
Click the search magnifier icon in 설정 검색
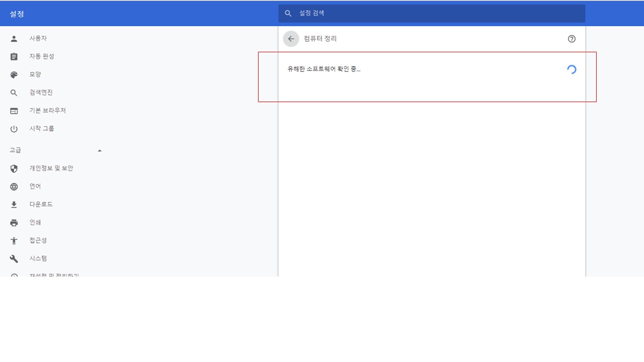[x=288, y=14]
